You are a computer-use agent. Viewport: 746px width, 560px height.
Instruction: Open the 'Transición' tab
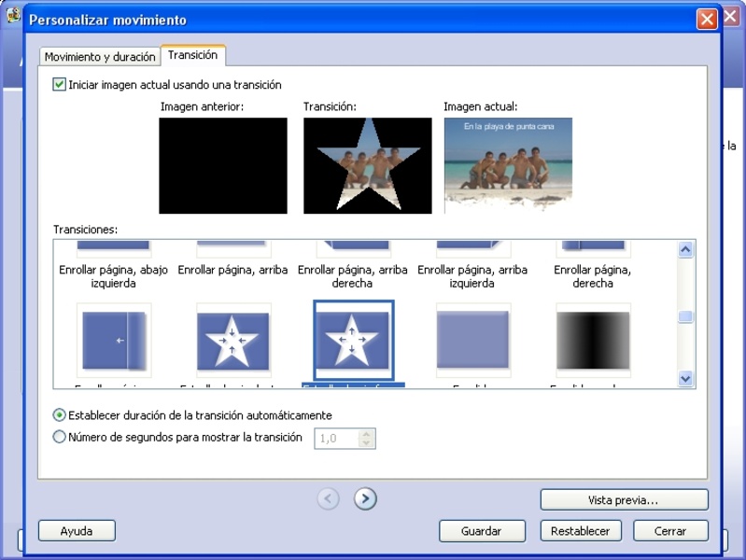192,55
